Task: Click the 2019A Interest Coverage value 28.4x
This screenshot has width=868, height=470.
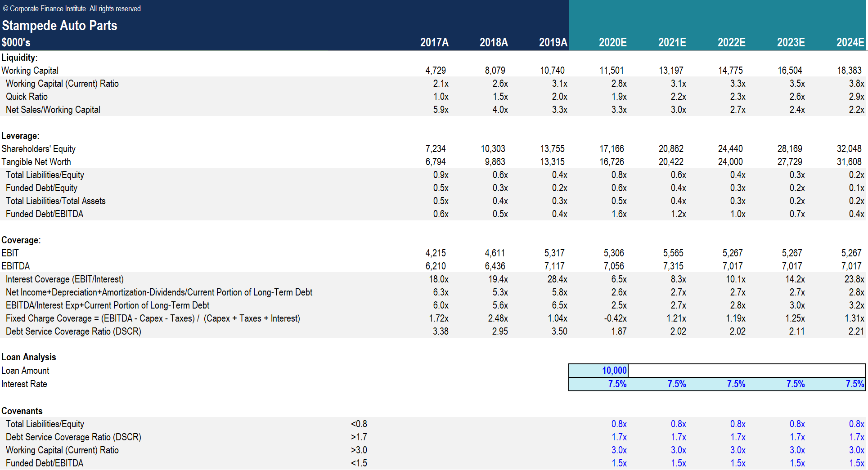Action: (x=557, y=279)
